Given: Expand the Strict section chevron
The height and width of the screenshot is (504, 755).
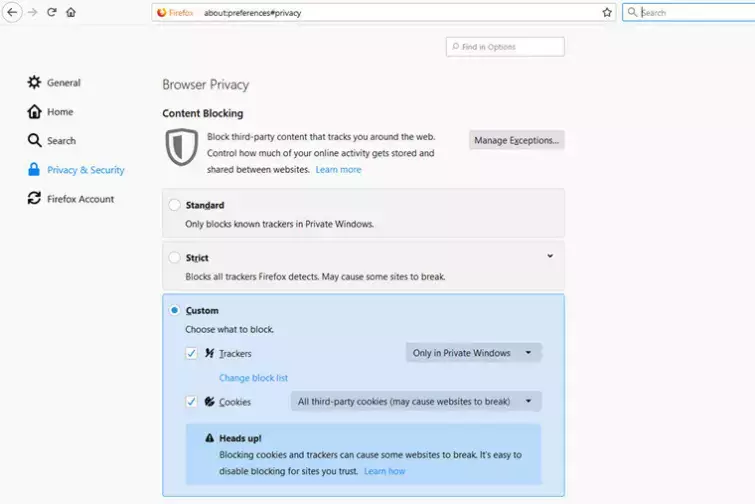Looking at the screenshot, I should tap(549, 256).
